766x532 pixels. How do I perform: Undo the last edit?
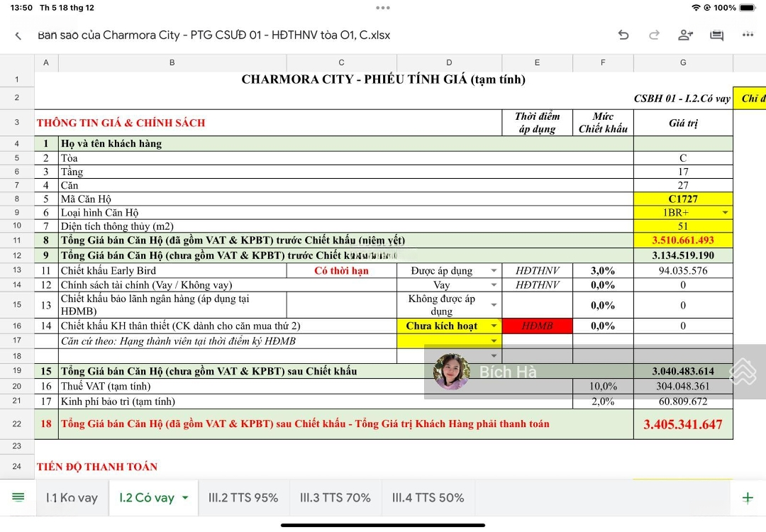tap(623, 35)
